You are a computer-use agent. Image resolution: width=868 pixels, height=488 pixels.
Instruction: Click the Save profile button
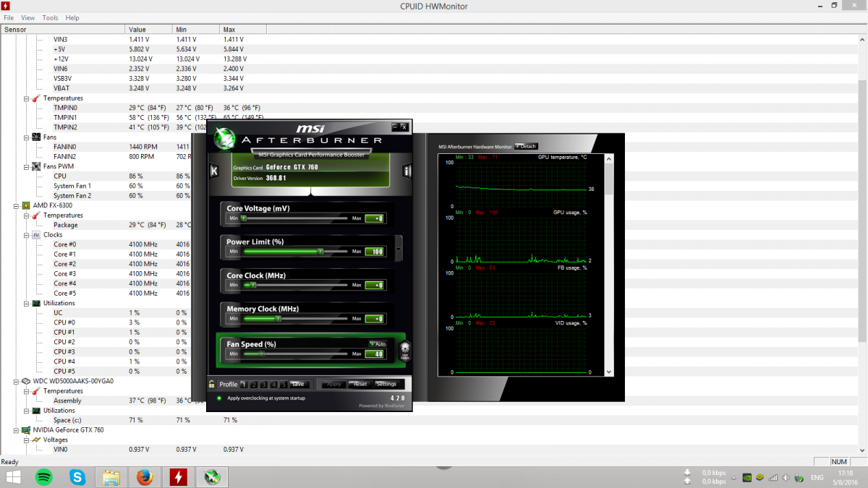[x=298, y=384]
